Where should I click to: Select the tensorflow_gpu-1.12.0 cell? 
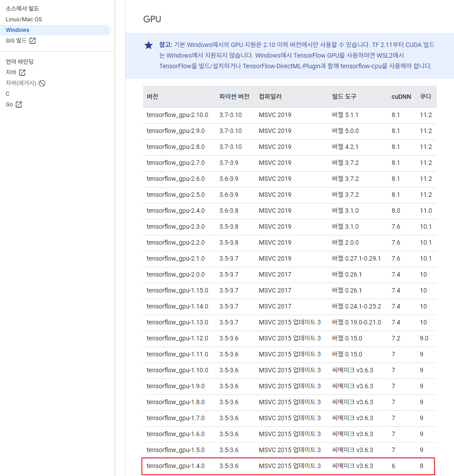coord(177,338)
